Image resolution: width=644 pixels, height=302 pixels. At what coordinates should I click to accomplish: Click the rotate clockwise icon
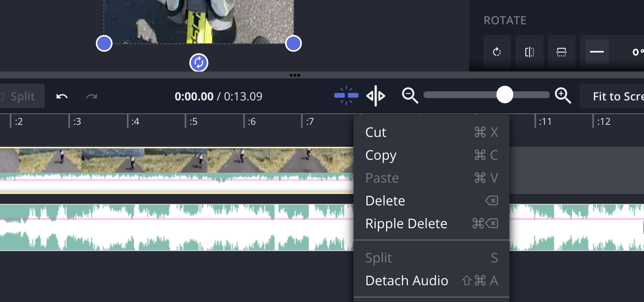click(x=497, y=52)
